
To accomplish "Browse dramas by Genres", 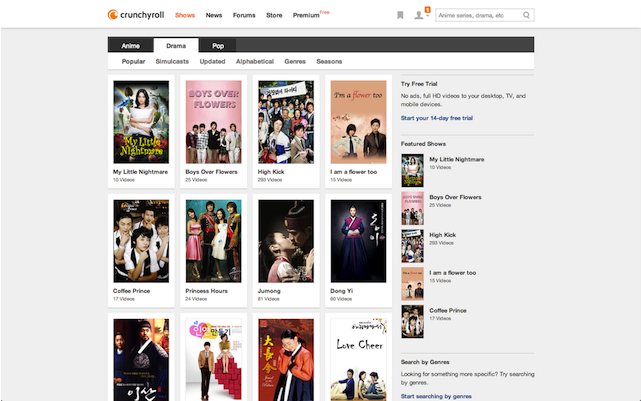I will click(x=295, y=61).
